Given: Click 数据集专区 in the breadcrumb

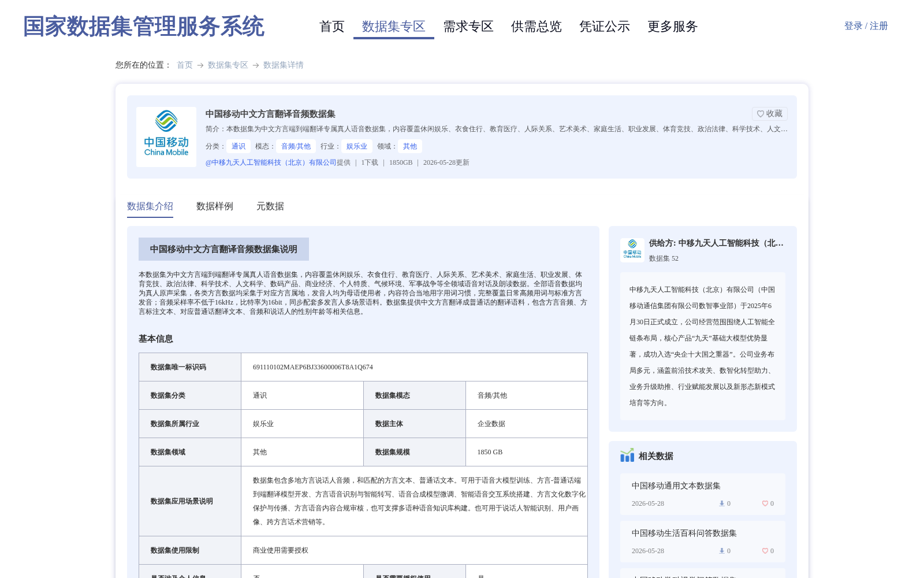Looking at the screenshot, I should [228, 65].
